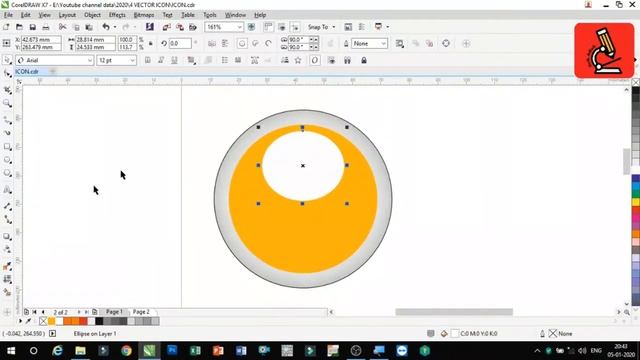Toggle the lock ratio button
Screen dimensions: 640x360
pyautogui.click(x=151, y=43)
